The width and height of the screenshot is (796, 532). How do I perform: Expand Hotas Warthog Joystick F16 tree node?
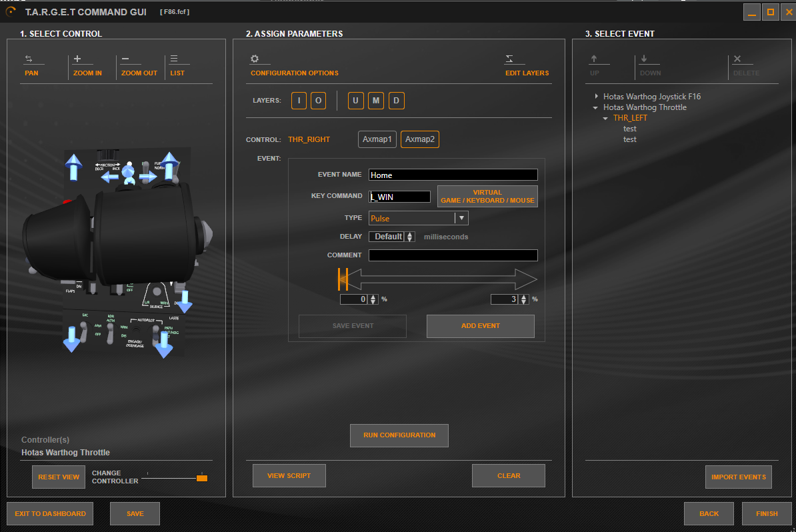tap(597, 97)
